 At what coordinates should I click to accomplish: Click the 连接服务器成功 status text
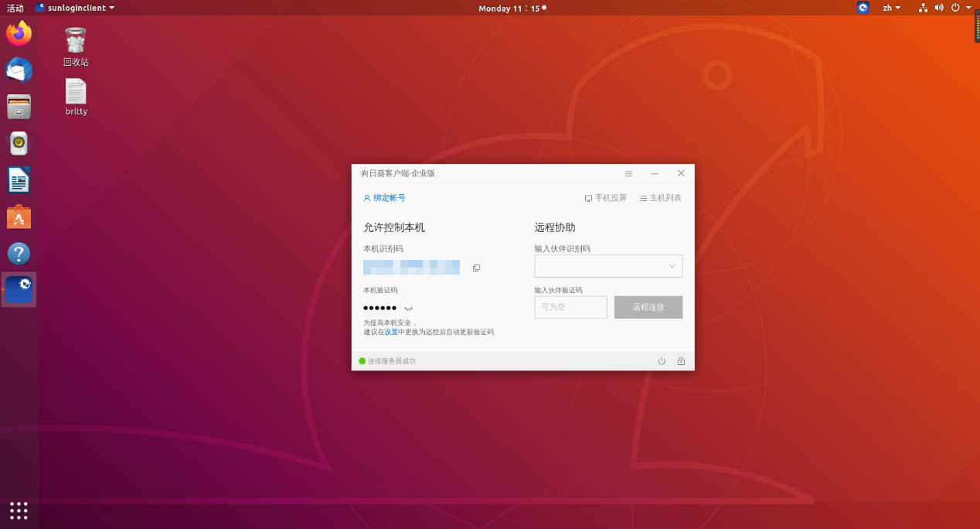tap(392, 361)
